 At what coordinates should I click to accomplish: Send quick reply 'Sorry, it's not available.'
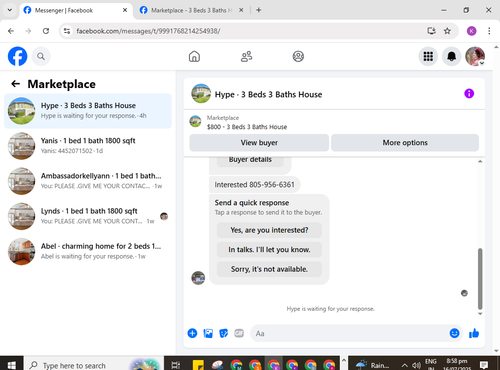tap(269, 269)
